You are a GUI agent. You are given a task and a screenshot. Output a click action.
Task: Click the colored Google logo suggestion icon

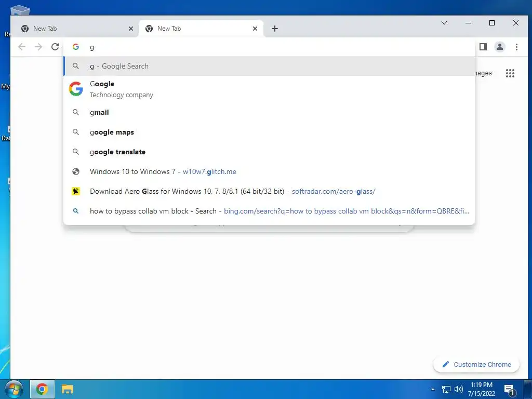point(76,89)
